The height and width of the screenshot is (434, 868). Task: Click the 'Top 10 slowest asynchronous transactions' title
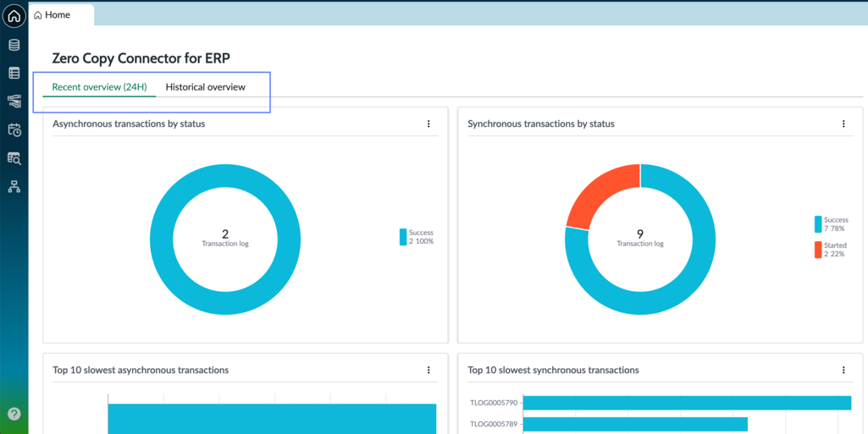point(141,370)
